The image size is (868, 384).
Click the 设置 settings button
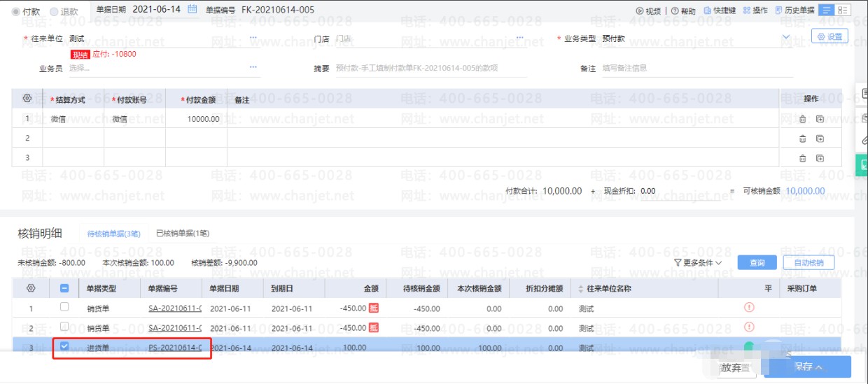point(829,36)
